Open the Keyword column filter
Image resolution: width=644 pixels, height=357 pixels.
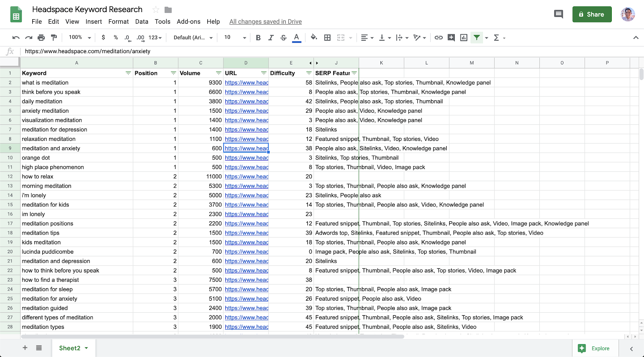pos(128,73)
